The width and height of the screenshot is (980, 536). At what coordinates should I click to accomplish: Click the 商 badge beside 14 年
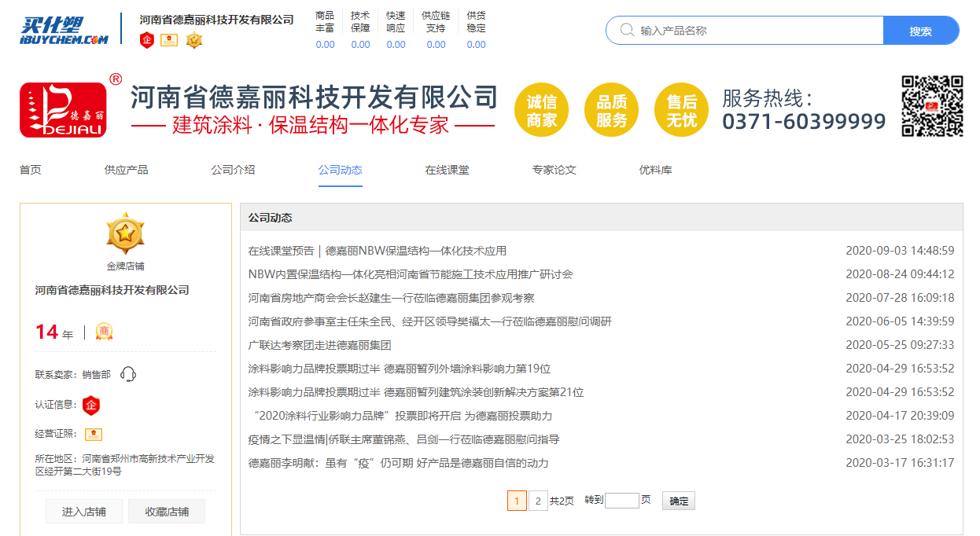tap(105, 332)
